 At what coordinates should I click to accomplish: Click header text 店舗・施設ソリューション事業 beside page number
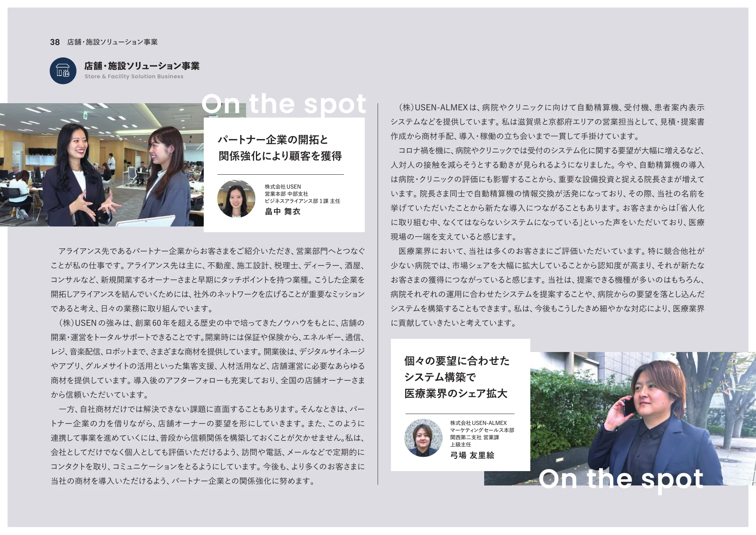112,42
